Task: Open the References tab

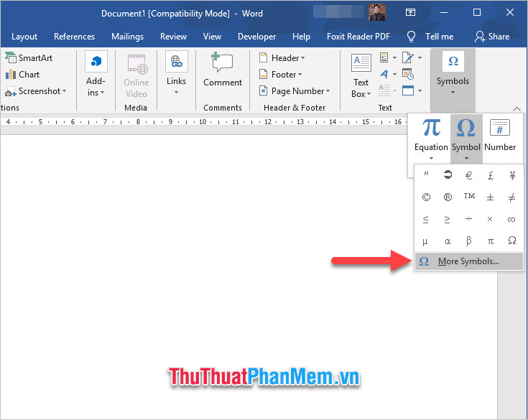Action: pyautogui.click(x=75, y=37)
